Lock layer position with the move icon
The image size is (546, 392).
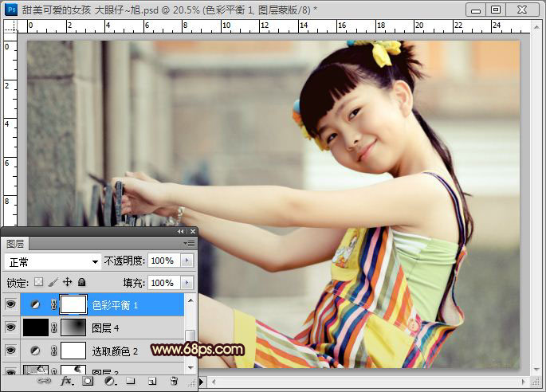coord(67,282)
